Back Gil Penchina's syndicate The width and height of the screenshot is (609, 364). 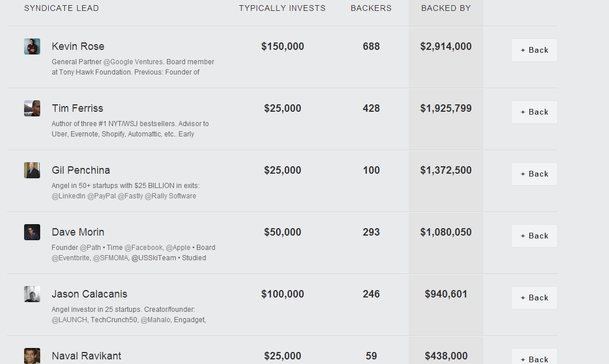pyautogui.click(x=534, y=174)
